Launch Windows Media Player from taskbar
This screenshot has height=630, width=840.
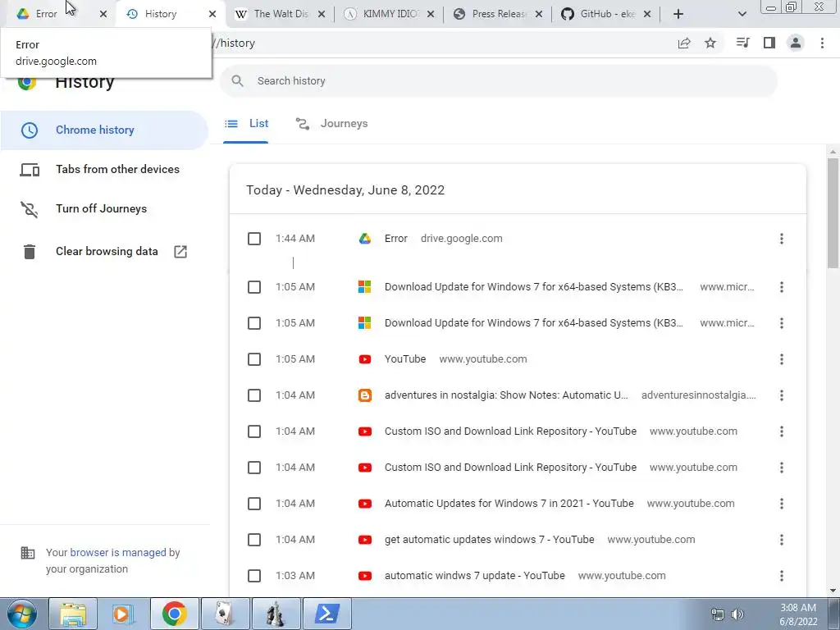124,614
